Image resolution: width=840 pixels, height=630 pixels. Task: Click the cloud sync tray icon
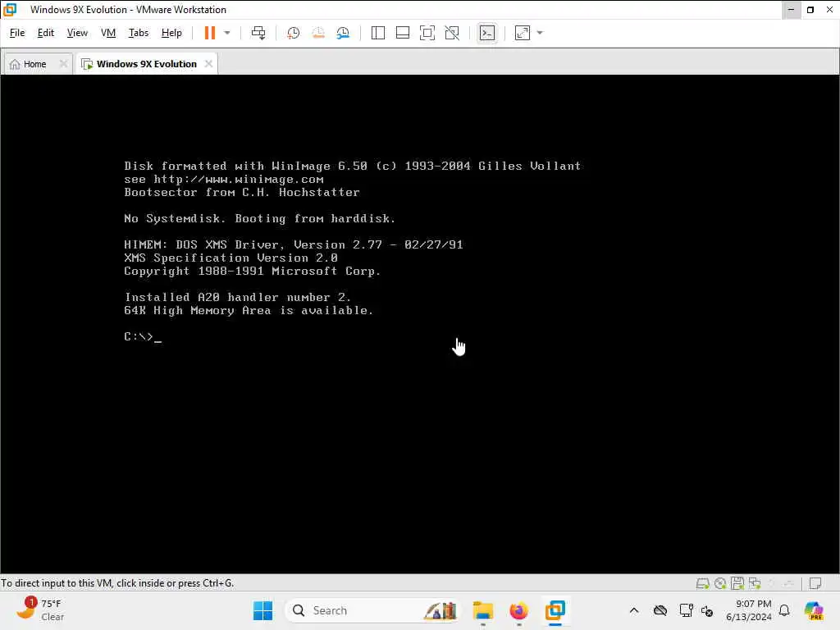coord(660,610)
